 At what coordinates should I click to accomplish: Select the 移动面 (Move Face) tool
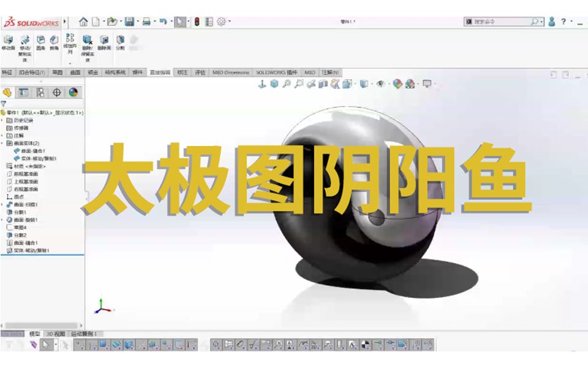8,43
